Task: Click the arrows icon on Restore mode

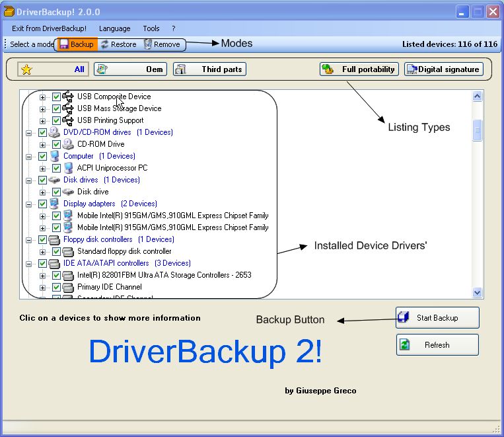Action: tap(104, 44)
